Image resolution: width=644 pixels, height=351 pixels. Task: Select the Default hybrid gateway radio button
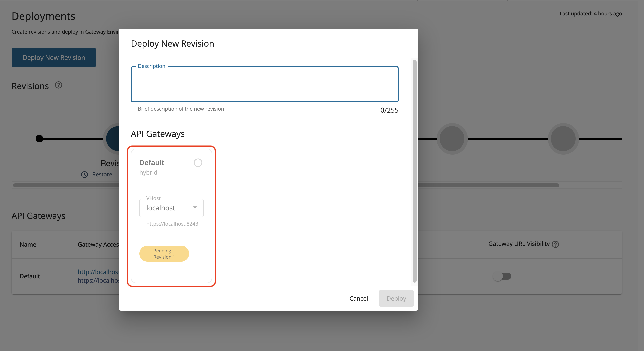click(x=198, y=162)
